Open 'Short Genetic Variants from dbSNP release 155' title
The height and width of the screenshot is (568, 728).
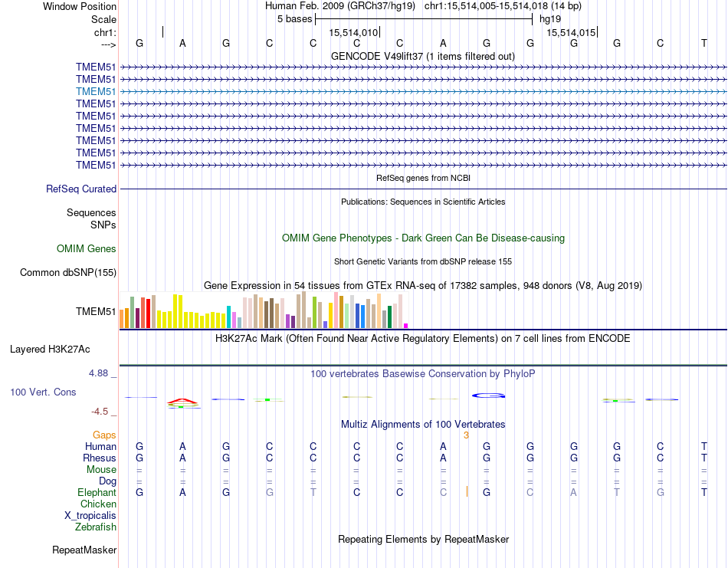423,261
